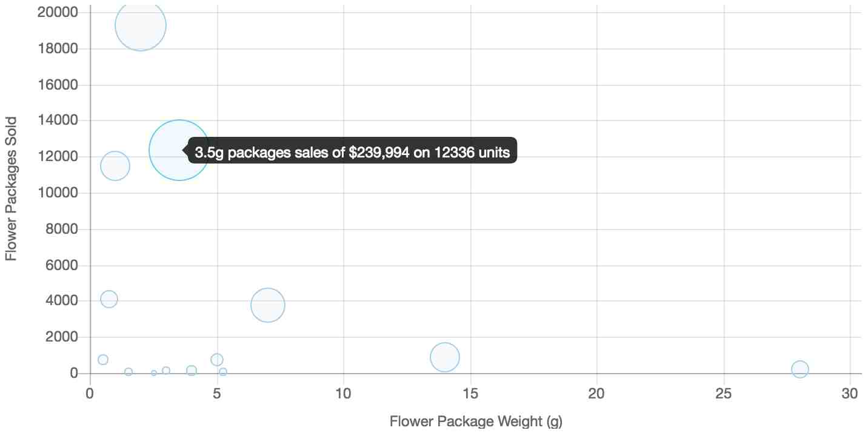Select the small bubble just right of 5g
868x436 pixels.
tap(223, 372)
